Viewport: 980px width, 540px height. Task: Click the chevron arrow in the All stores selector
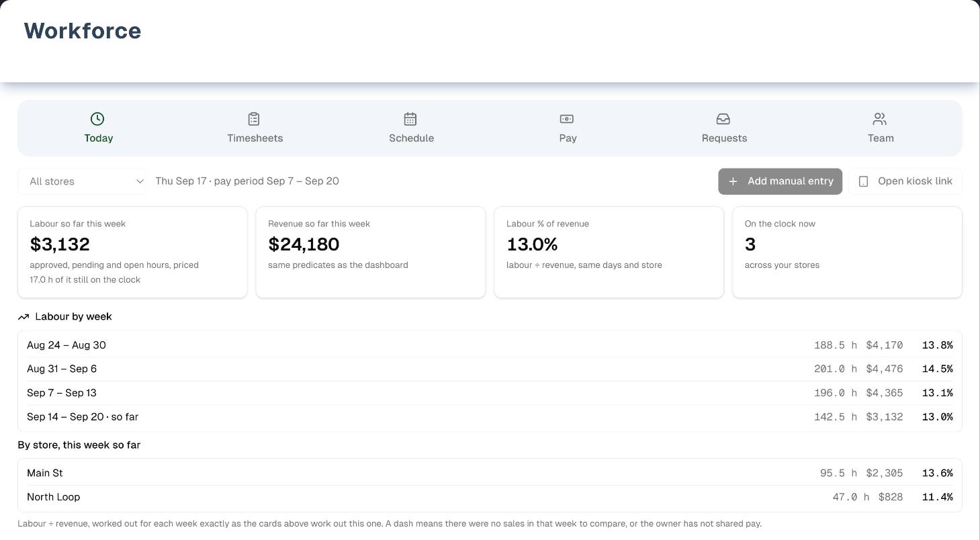tap(140, 181)
